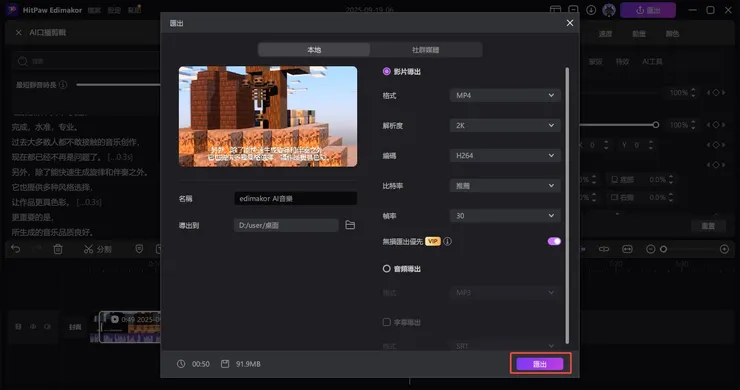Open AI工具 tab in right panel
The width and height of the screenshot is (740, 390).
[x=652, y=61]
